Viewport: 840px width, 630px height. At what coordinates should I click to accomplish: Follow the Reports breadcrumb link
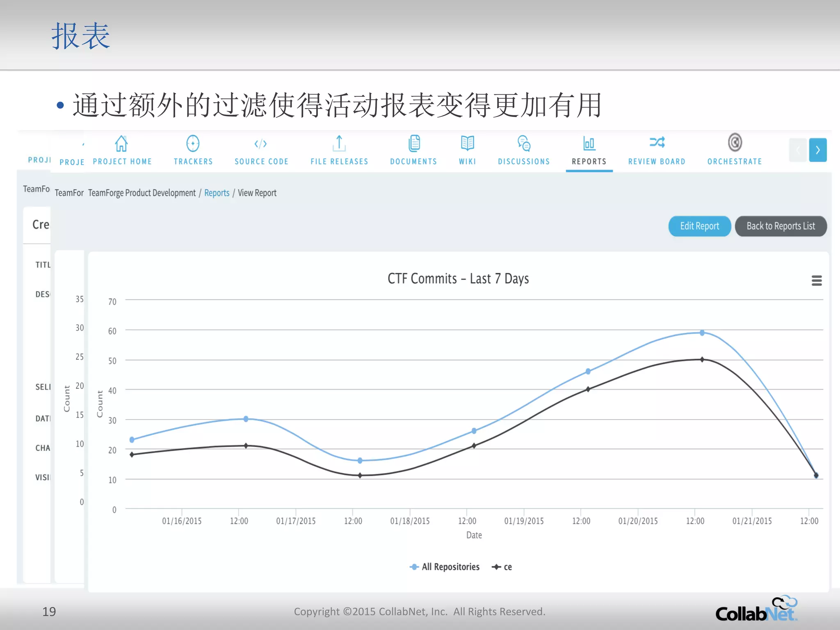(x=217, y=193)
